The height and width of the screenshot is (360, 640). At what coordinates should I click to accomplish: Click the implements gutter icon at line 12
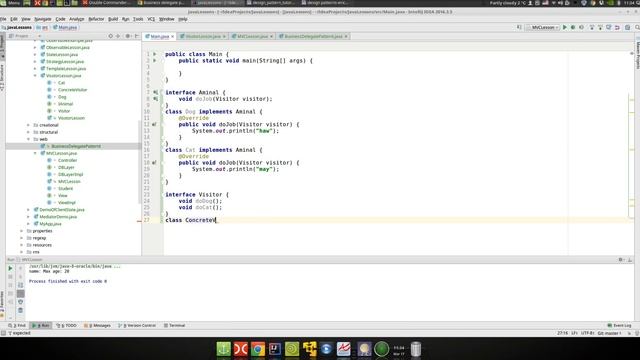pyautogui.click(x=154, y=124)
